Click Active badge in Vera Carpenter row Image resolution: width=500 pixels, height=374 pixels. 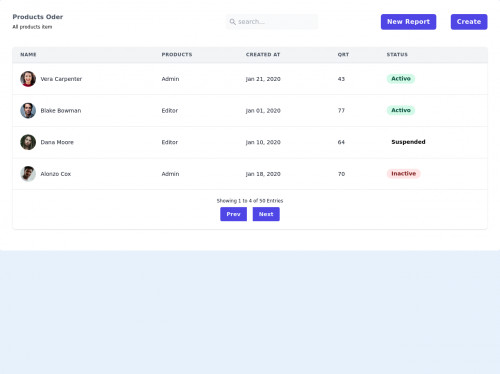point(401,79)
